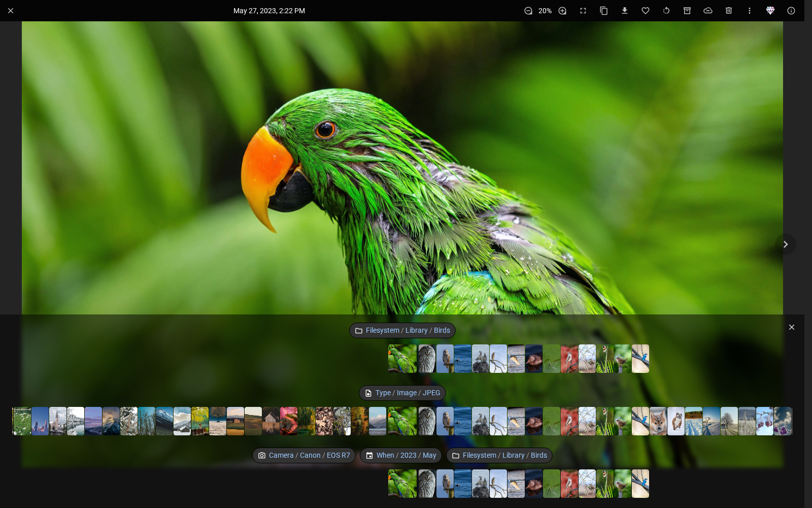Mark the photo as favorite with the heart
The height and width of the screenshot is (508, 812).
(646, 11)
